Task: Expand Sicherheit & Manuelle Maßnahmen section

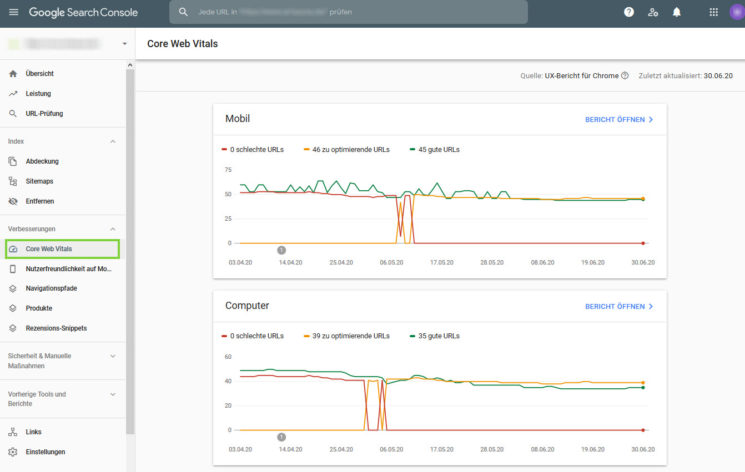Action: 113,356
